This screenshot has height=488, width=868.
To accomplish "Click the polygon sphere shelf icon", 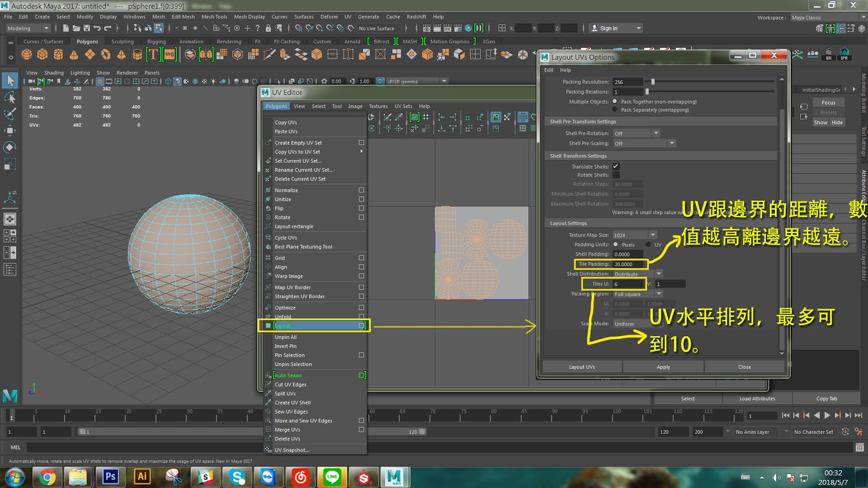I will tap(27, 54).
